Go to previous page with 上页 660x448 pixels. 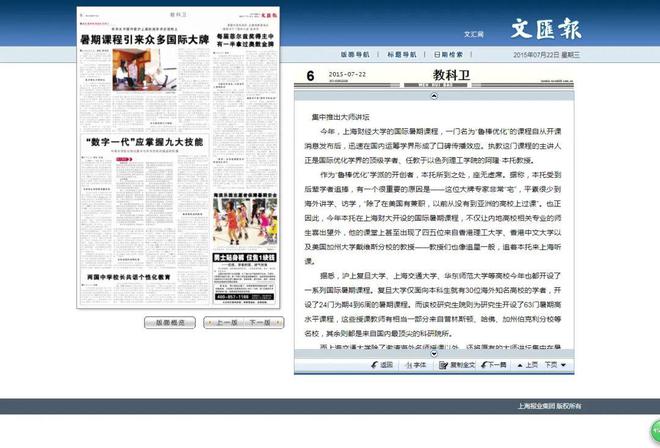coord(527,365)
